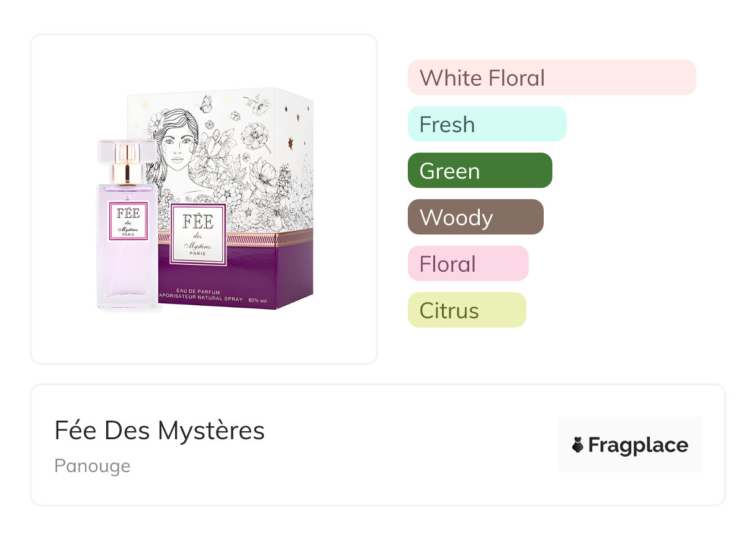Open the Panouge brand link
756x536 pixels.
[x=92, y=466]
